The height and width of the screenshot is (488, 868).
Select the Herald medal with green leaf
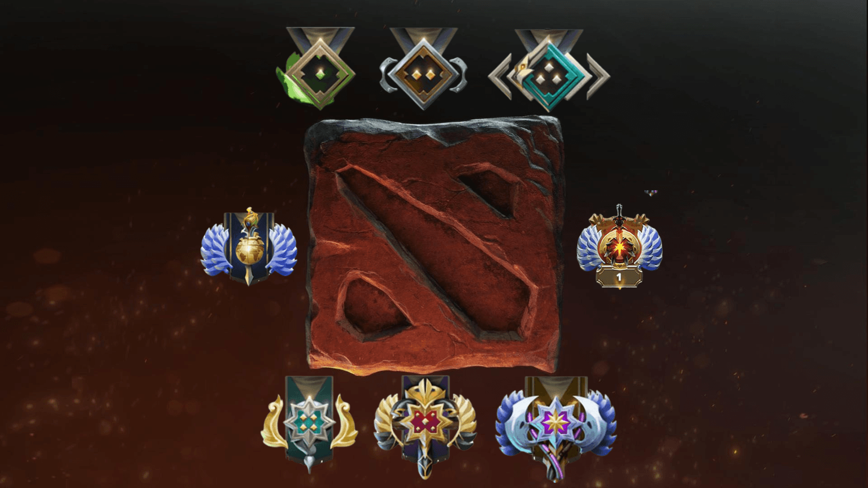pyautogui.click(x=317, y=68)
